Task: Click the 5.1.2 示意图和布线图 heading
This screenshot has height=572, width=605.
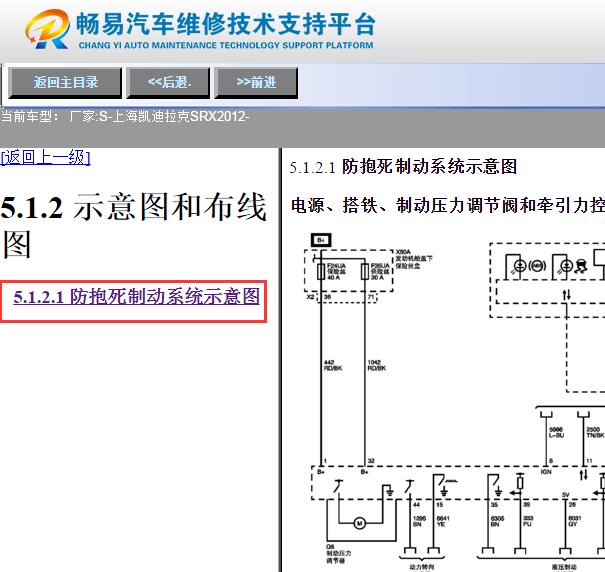Action: (x=134, y=225)
